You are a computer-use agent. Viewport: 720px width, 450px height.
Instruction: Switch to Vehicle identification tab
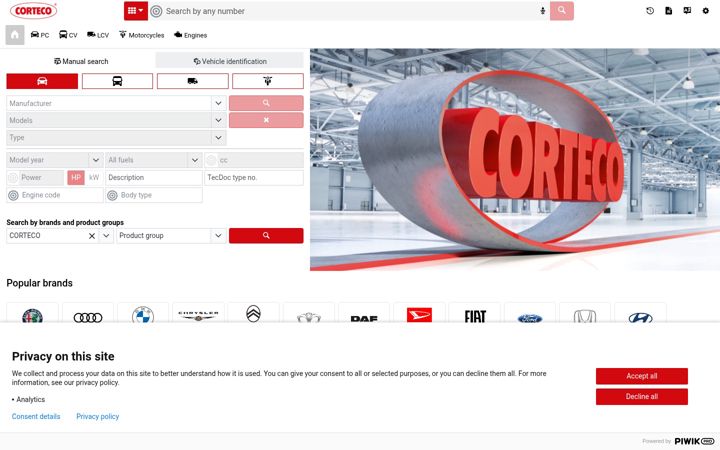tap(230, 61)
